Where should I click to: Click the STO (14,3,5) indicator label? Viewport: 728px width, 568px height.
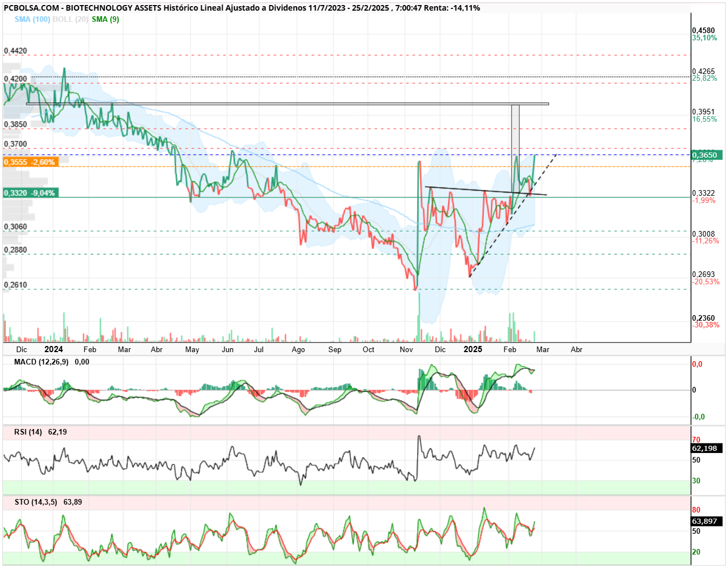point(36,502)
